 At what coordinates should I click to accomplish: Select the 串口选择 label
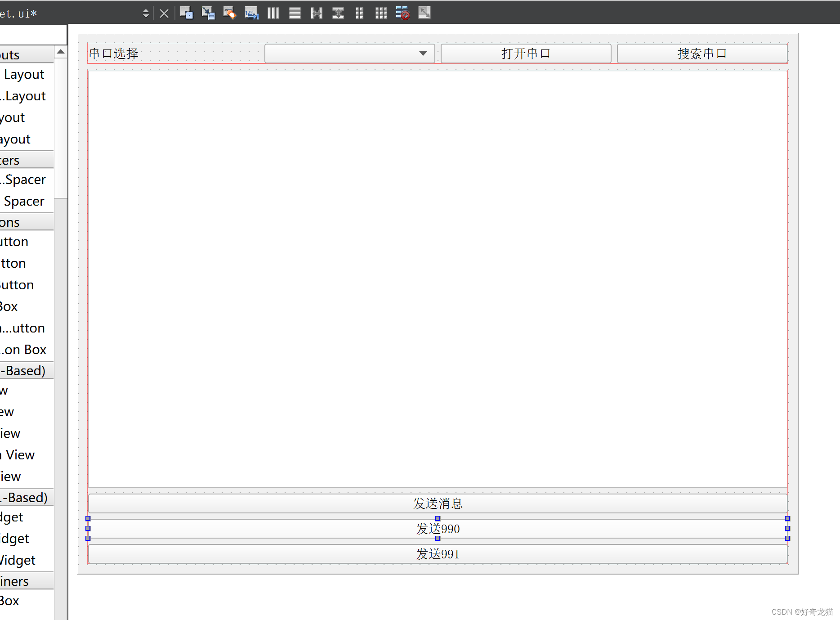pos(113,54)
